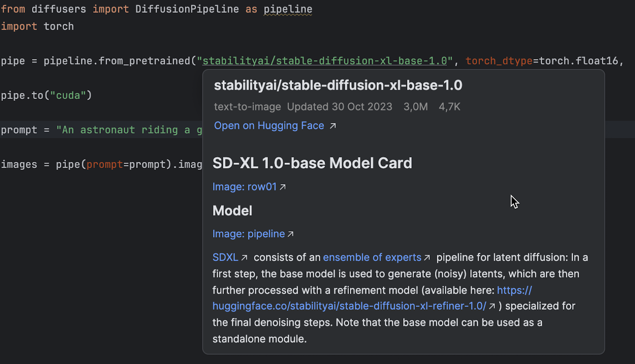Click the underlined model name string in code
The image size is (635, 364).
(x=325, y=61)
